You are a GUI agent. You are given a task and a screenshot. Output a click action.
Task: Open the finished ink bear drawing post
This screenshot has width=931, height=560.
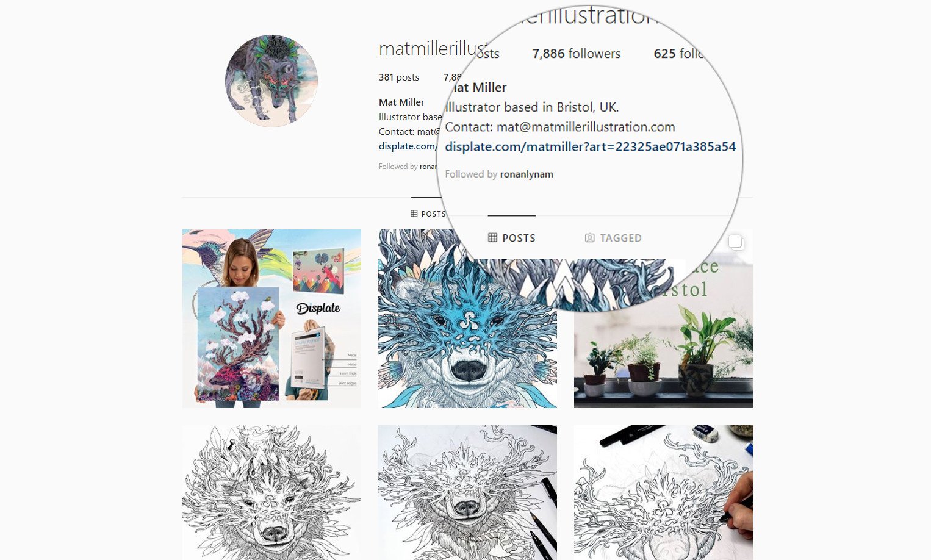(271, 492)
